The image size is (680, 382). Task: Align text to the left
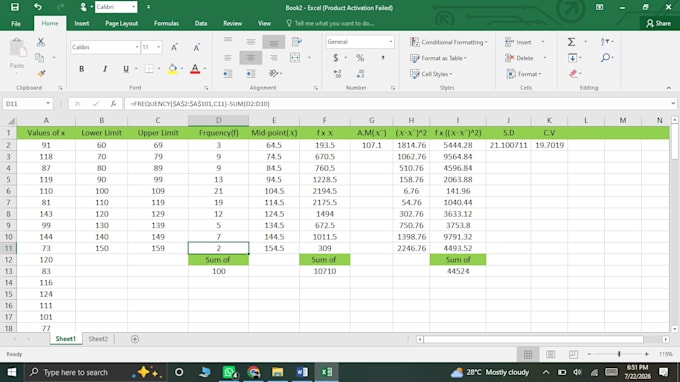(228, 58)
